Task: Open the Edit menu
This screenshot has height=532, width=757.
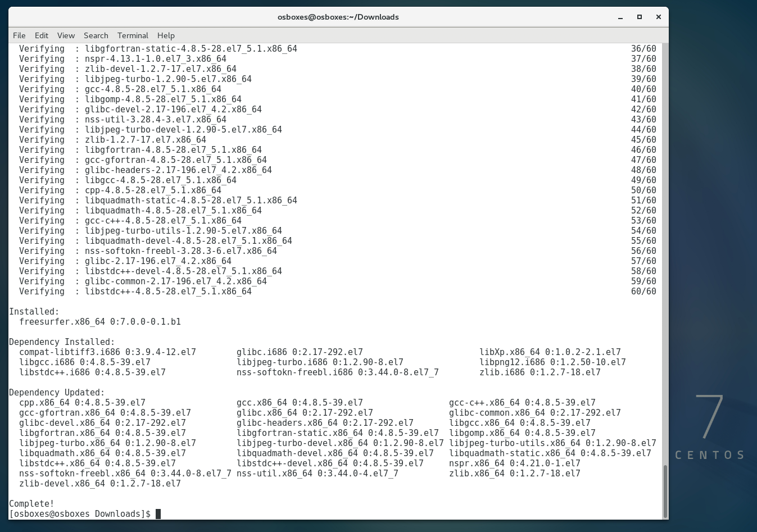Action: click(x=42, y=35)
